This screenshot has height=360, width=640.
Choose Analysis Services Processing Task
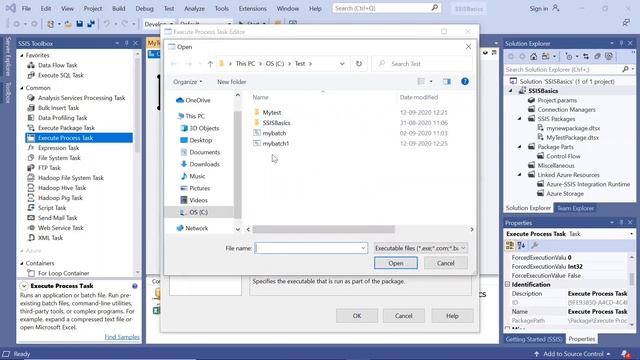(81, 98)
